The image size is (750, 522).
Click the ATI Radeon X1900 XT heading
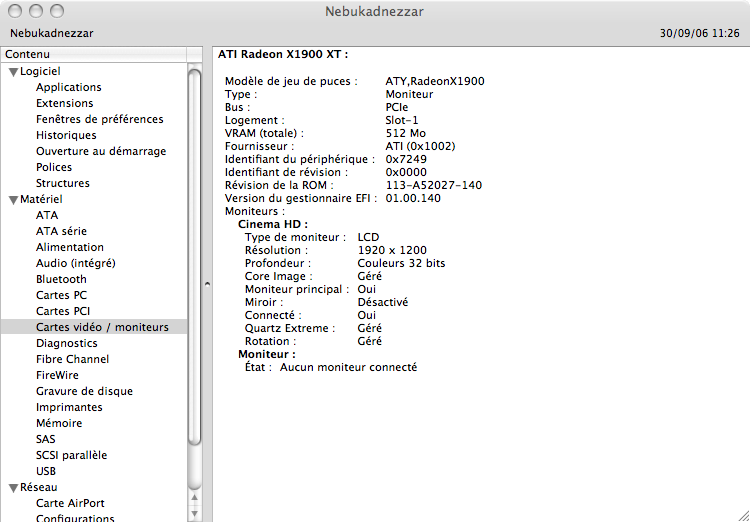(283, 54)
